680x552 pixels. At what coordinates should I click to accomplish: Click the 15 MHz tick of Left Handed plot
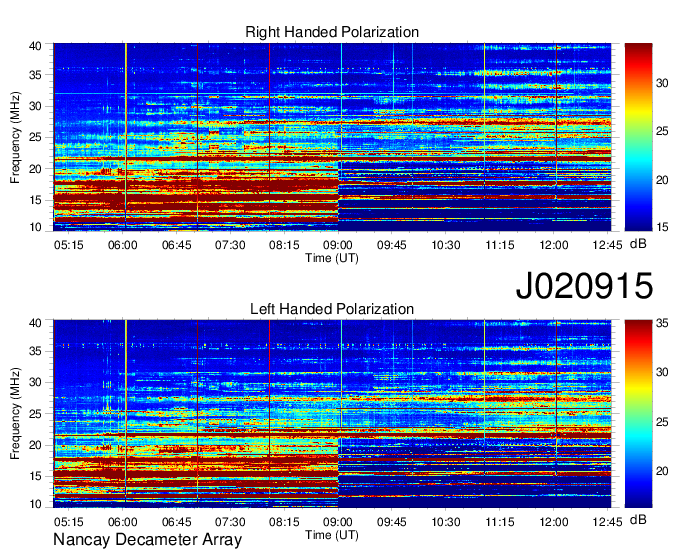click(x=36, y=476)
